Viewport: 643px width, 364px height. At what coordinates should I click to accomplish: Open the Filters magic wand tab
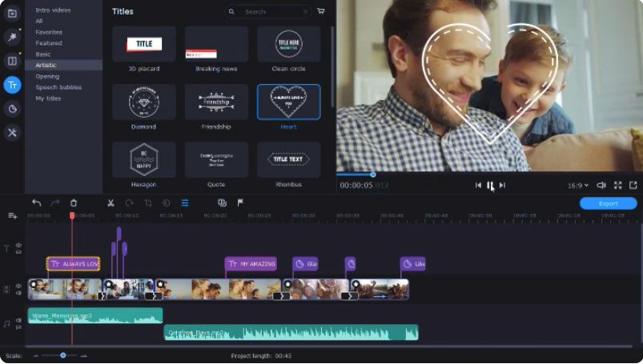[x=12, y=37]
